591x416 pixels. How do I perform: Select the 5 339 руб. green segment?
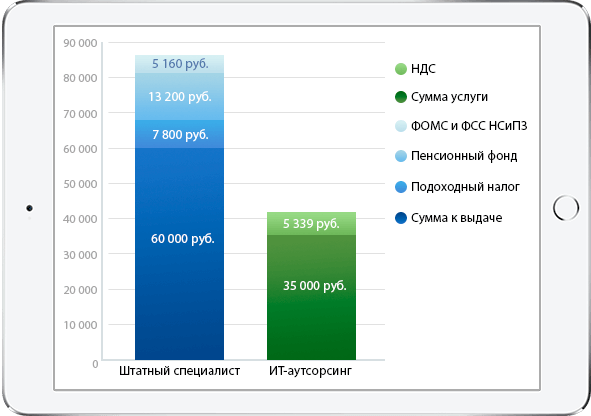coord(311,223)
